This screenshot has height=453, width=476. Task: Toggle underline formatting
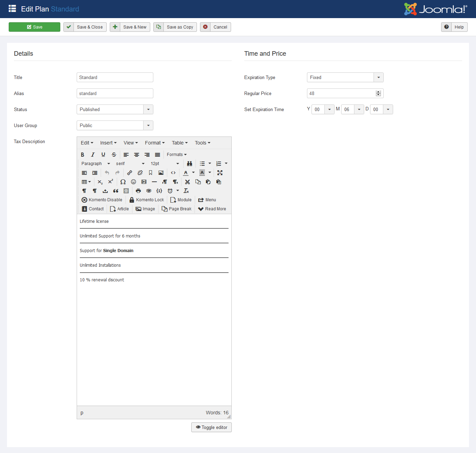tap(103, 155)
